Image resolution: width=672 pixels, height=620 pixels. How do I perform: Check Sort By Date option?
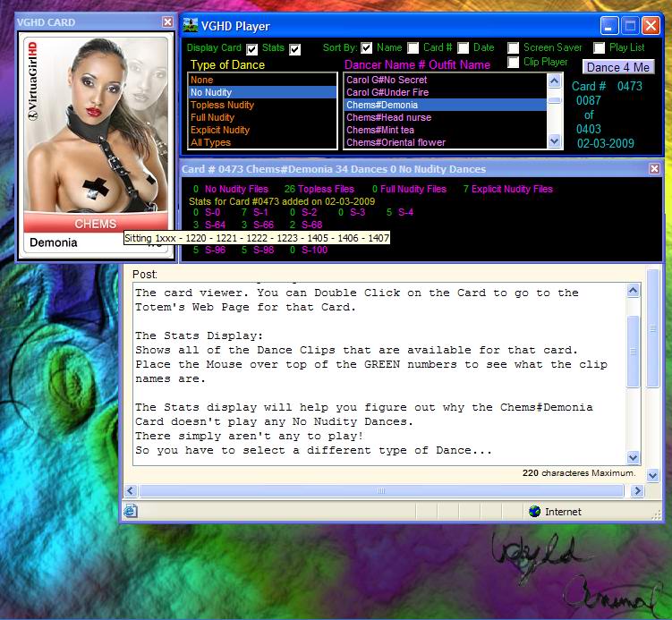pos(464,48)
